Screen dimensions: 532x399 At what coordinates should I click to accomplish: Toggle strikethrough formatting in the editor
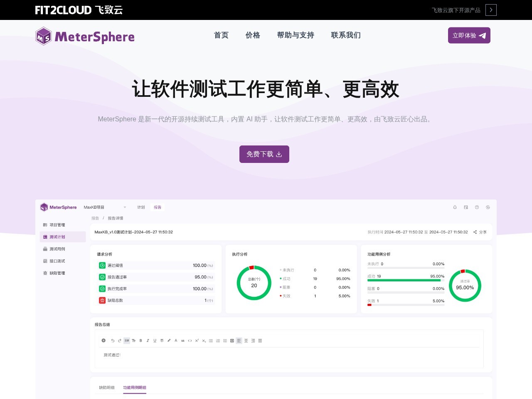[162, 340]
